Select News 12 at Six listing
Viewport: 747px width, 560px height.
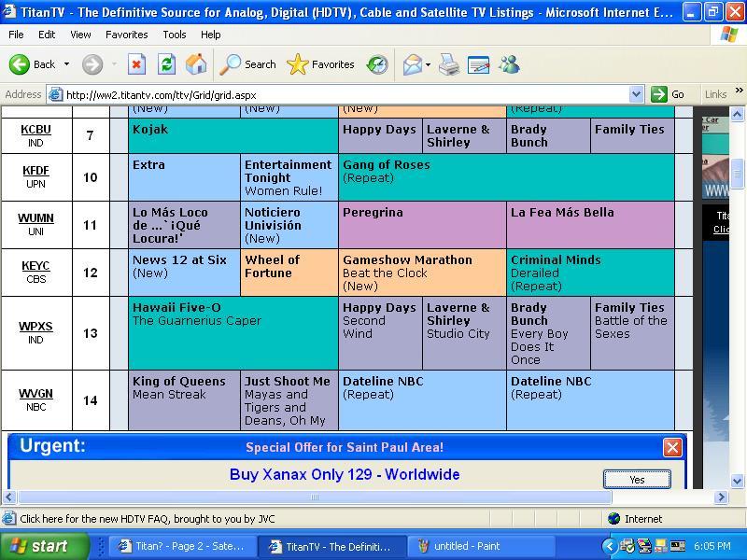click(x=184, y=273)
